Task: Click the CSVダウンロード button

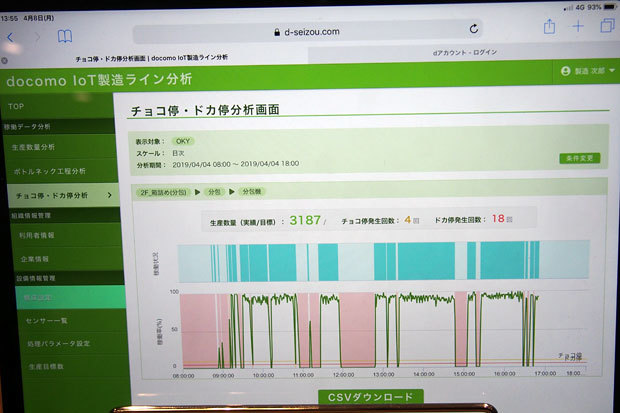Action: coord(371,397)
